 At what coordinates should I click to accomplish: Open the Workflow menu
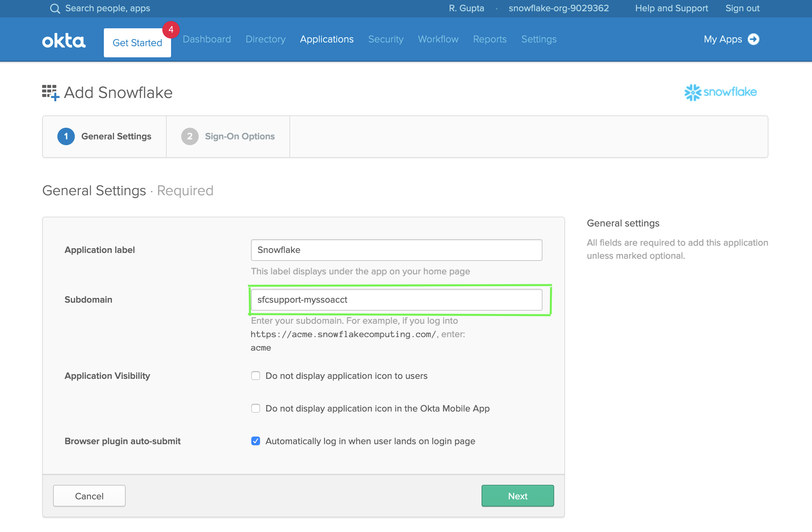(x=438, y=39)
